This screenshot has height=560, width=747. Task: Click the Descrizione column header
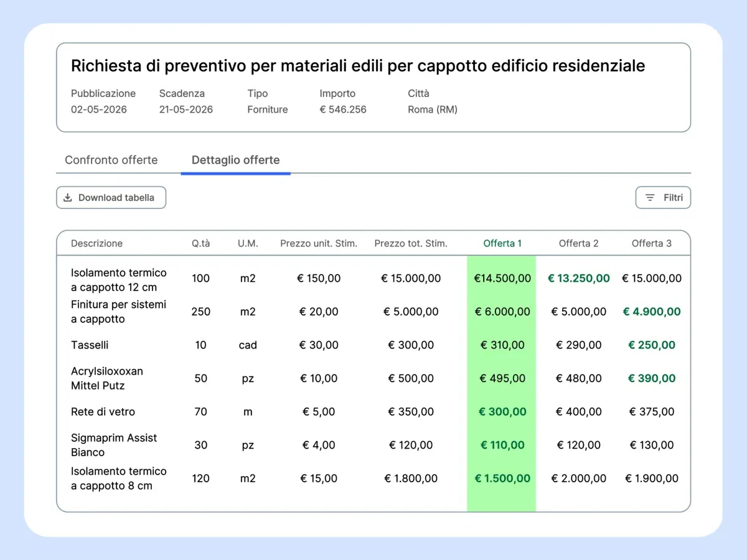click(x=96, y=243)
